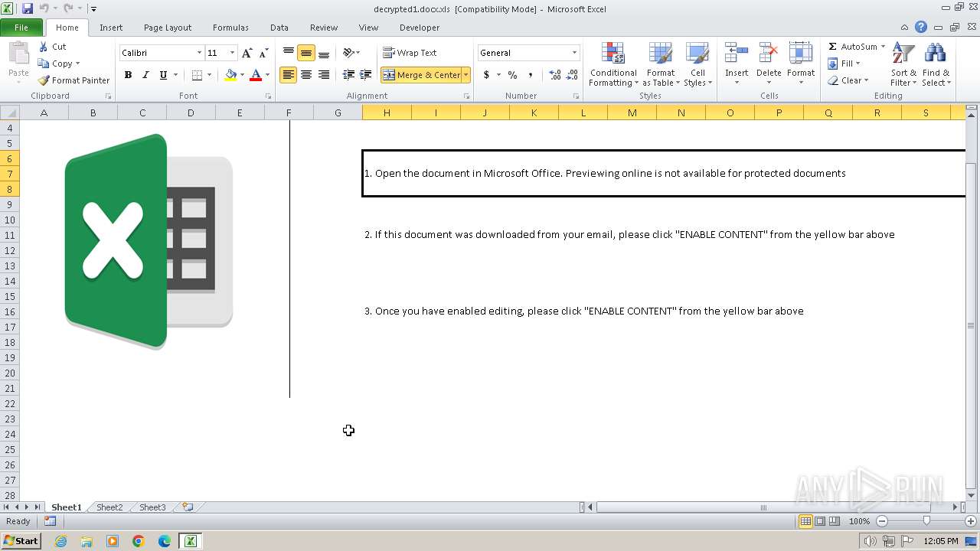Switch to the Data tab
This screenshot has width=980, height=551.
pyautogui.click(x=279, y=28)
